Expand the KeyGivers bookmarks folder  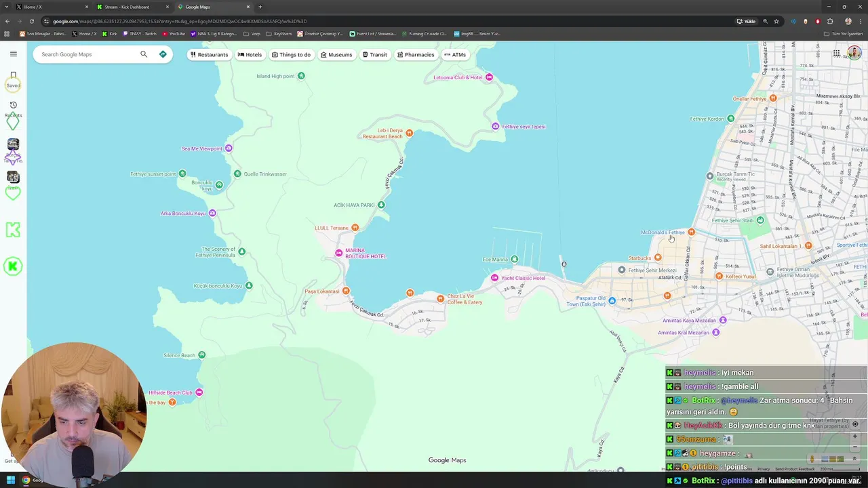pyautogui.click(x=279, y=33)
